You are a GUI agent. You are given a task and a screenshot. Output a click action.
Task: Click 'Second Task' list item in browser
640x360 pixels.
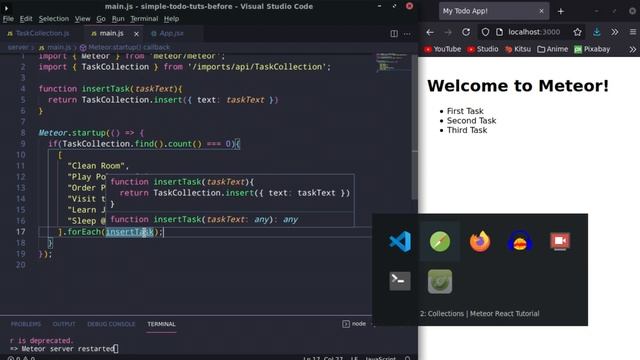[x=471, y=120]
